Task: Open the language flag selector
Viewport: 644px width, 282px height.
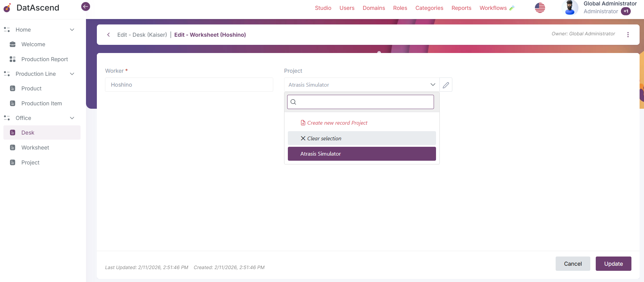Action: 540,8
